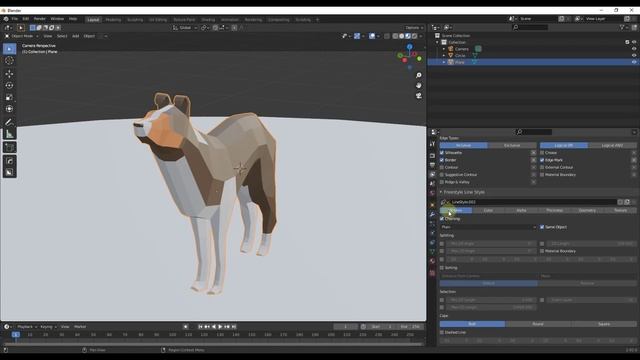Viewport: 640px width, 360px height.
Task: Collapse the Collection tree in outliner
Action: (x=438, y=42)
